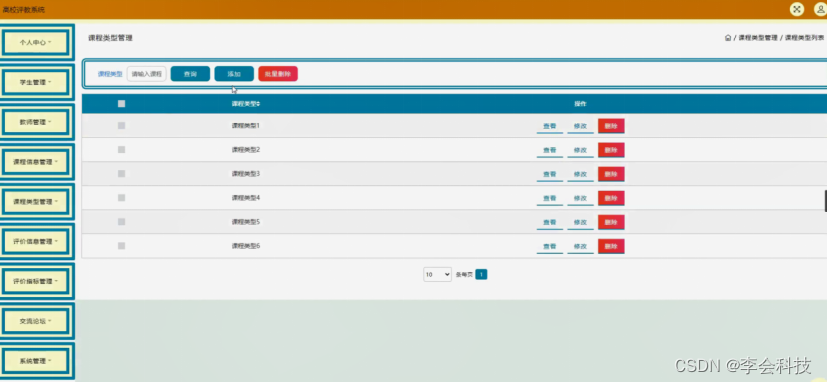Check the box for 课程类型6 row
The image size is (827, 384).
[121, 246]
